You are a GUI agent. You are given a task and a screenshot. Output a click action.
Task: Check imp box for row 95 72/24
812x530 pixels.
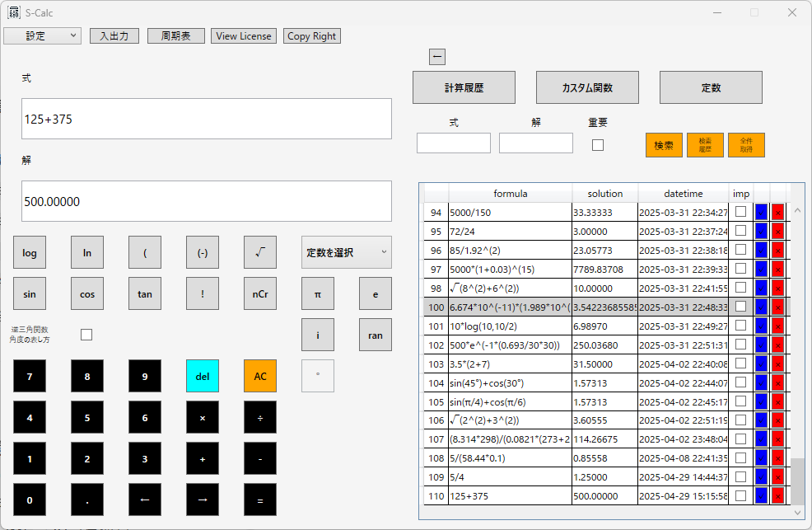[741, 231]
